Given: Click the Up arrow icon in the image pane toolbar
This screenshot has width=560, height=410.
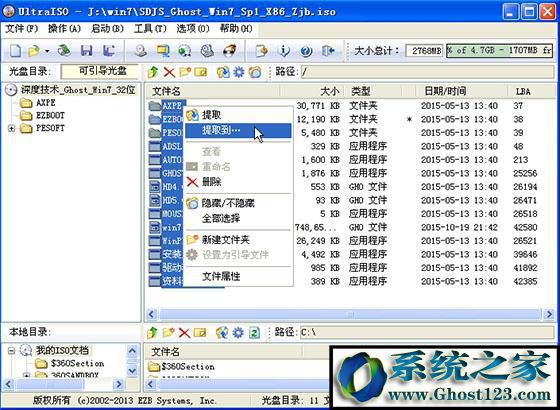Looking at the screenshot, I should (153, 72).
